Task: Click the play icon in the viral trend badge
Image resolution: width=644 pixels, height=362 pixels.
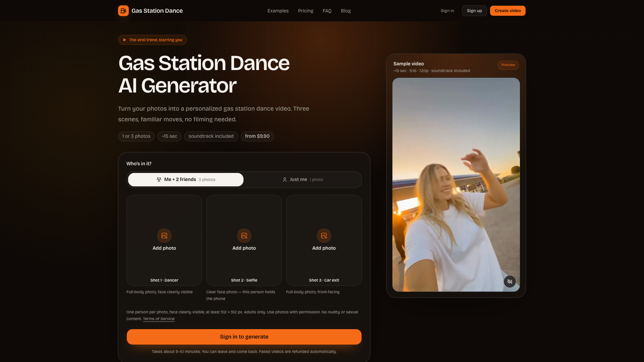Action: point(124,40)
